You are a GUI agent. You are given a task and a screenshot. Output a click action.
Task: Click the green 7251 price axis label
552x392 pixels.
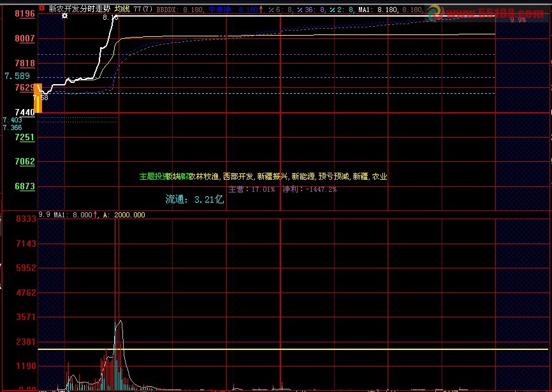point(25,137)
